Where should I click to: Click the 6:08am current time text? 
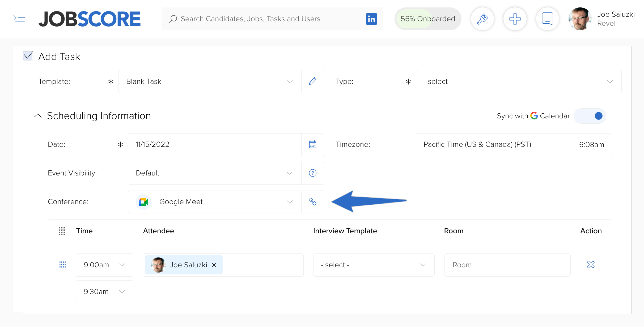tap(591, 144)
